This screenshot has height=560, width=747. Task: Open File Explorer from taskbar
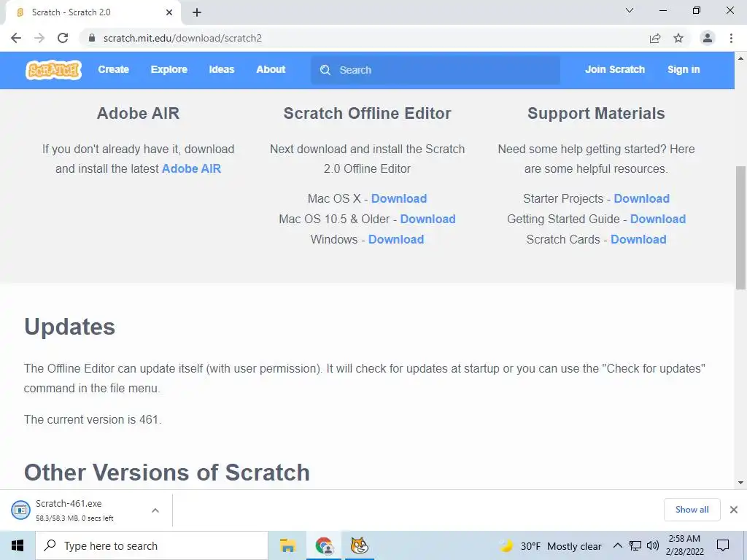pyautogui.click(x=287, y=545)
